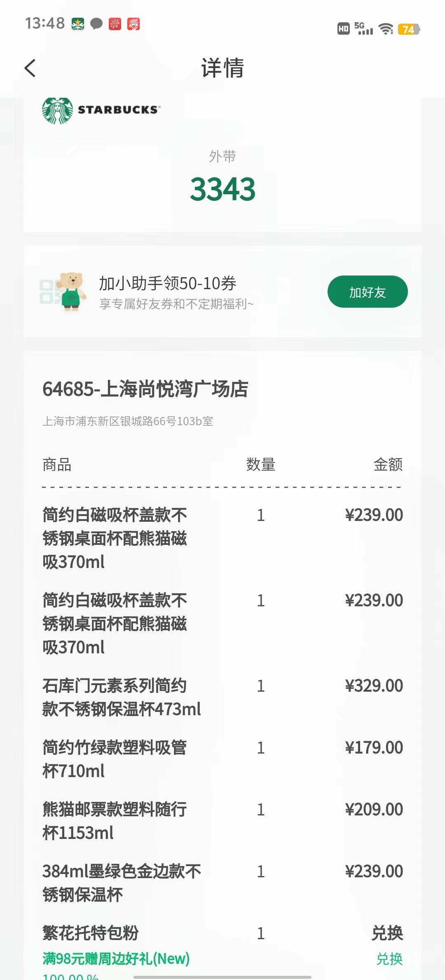
Task: Tap the Starbucks siren logo
Action: (x=58, y=111)
